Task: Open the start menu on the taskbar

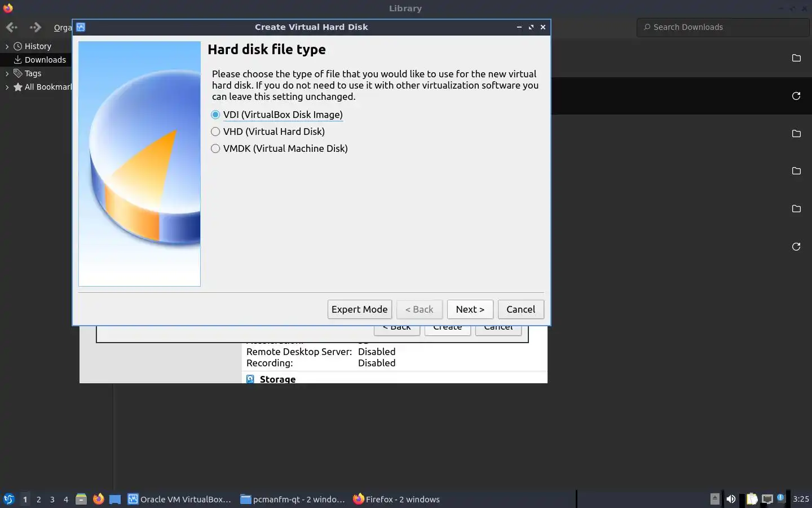Action: 8,499
